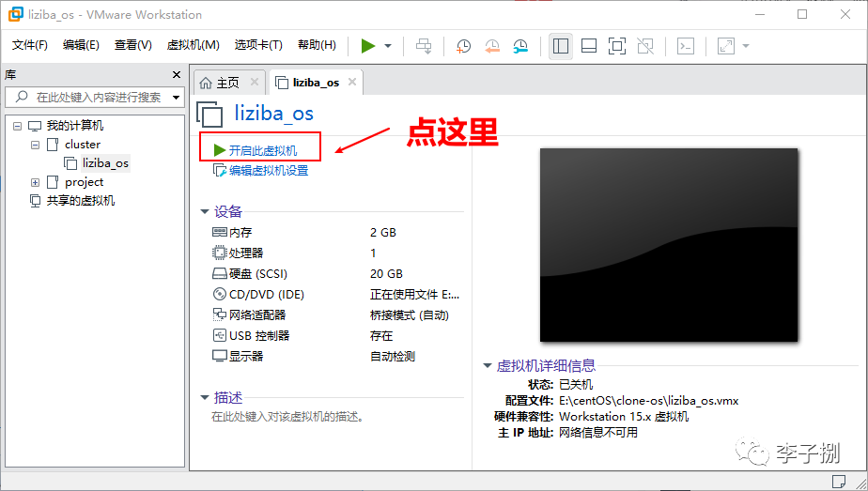
Task: Revert to snapshot using the orange-arrow clock icon
Action: (x=491, y=46)
